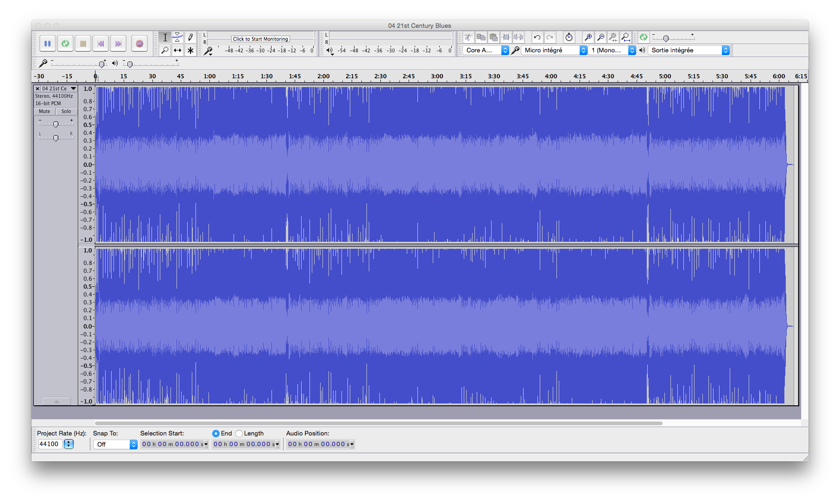
Task: Open the Snap To dropdown
Action: [115, 444]
